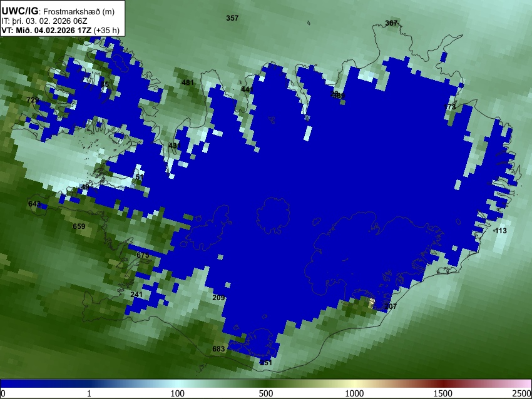Click the '1500' label on the color scale

[x=443, y=393]
